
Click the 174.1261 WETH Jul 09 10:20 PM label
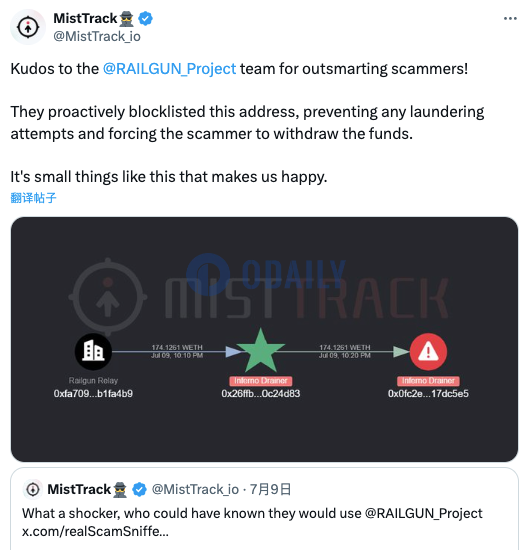345,351
